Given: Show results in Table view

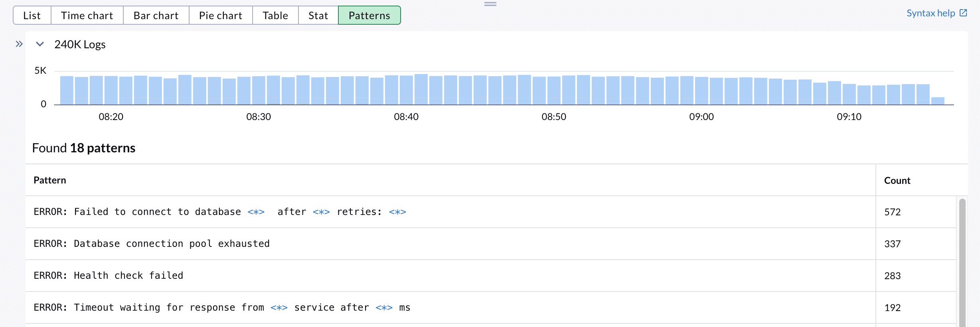Looking at the screenshot, I should pyautogui.click(x=275, y=16).
